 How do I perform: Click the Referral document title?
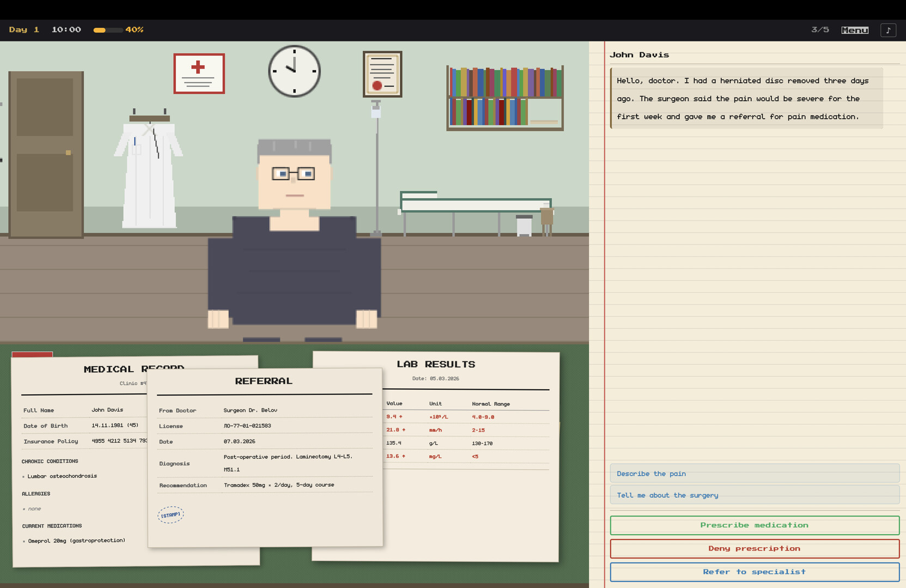(264, 381)
